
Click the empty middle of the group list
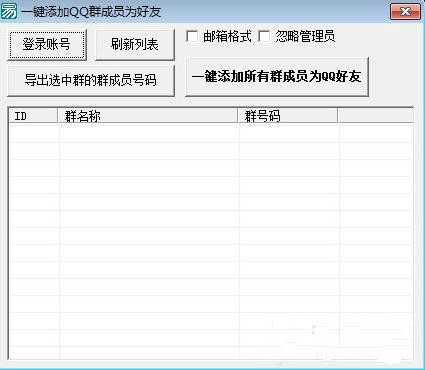pos(211,242)
